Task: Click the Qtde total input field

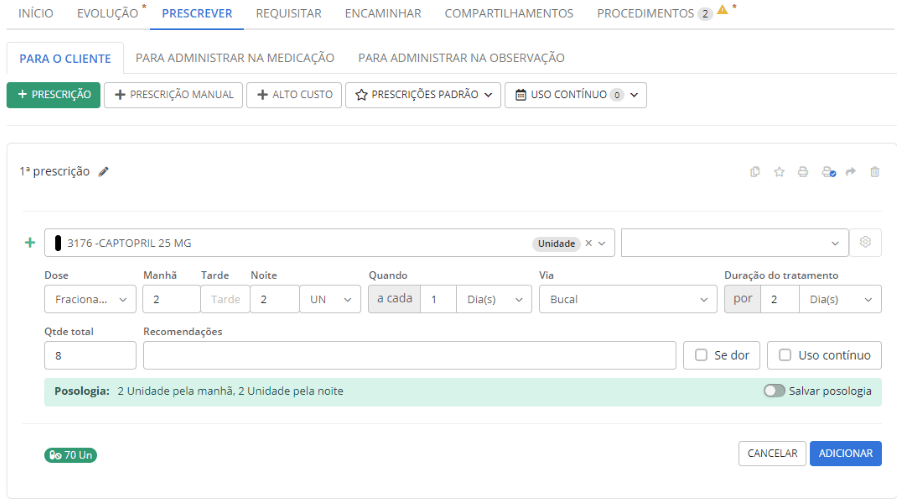Action: [x=90, y=355]
